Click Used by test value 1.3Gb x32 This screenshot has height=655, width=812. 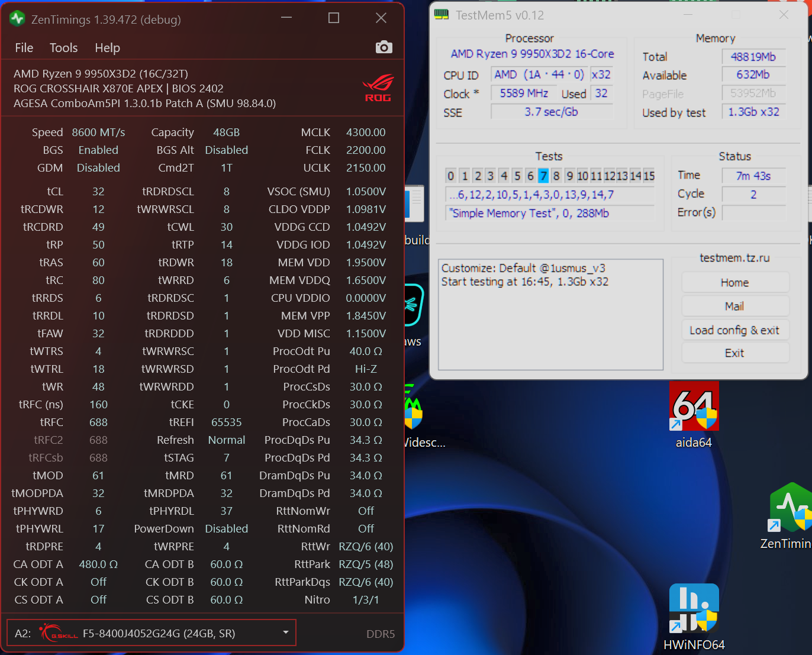[x=753, y=112]
